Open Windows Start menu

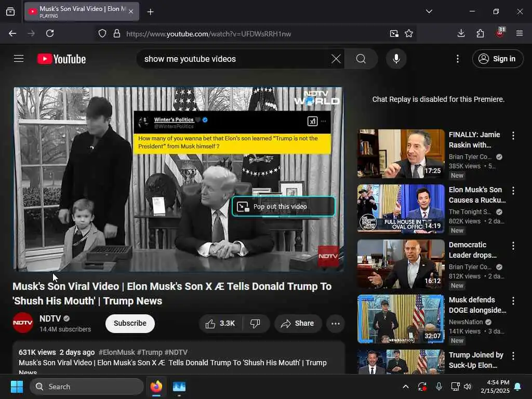pyautogui.click(x=17, y=387)
